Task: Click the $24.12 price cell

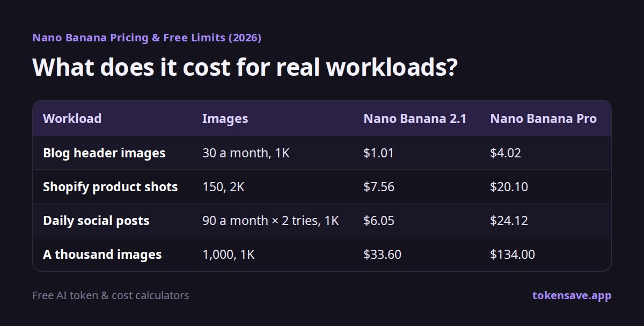Action: coord(509,221)
